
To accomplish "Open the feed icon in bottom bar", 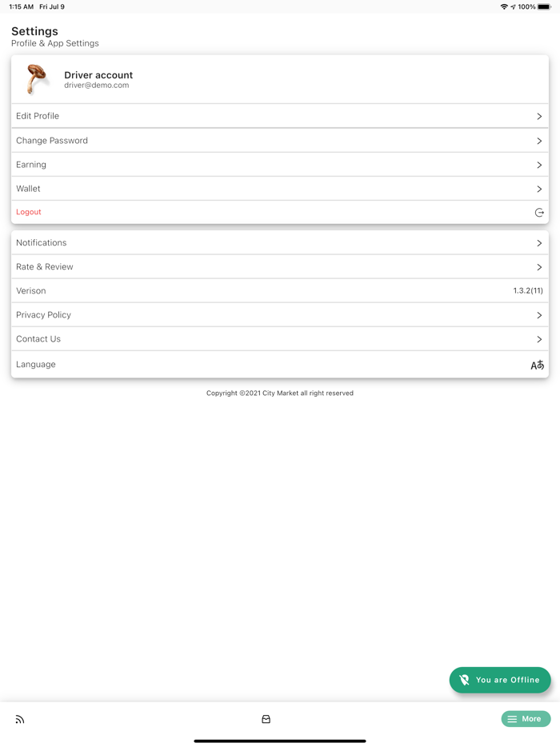I will 20,720.
